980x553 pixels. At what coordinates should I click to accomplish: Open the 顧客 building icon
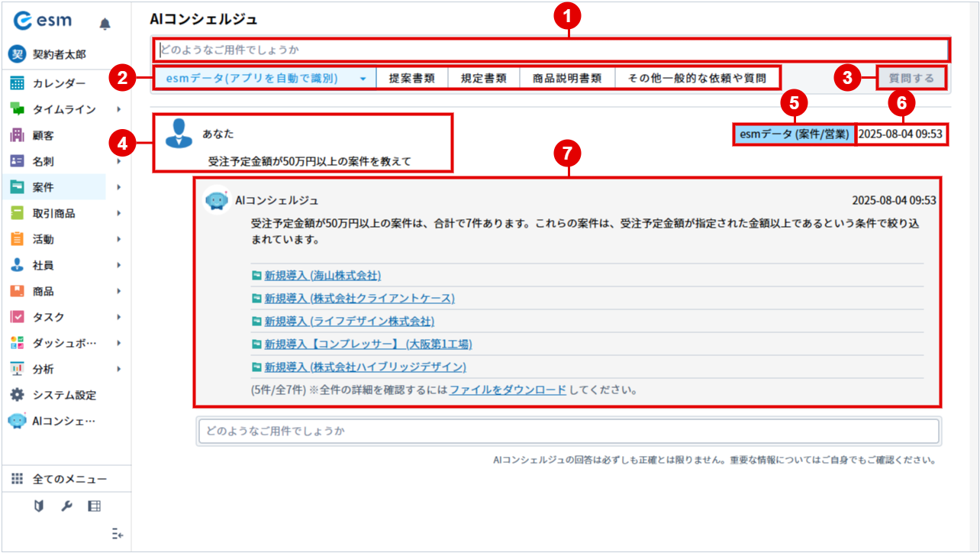[18, 135]
